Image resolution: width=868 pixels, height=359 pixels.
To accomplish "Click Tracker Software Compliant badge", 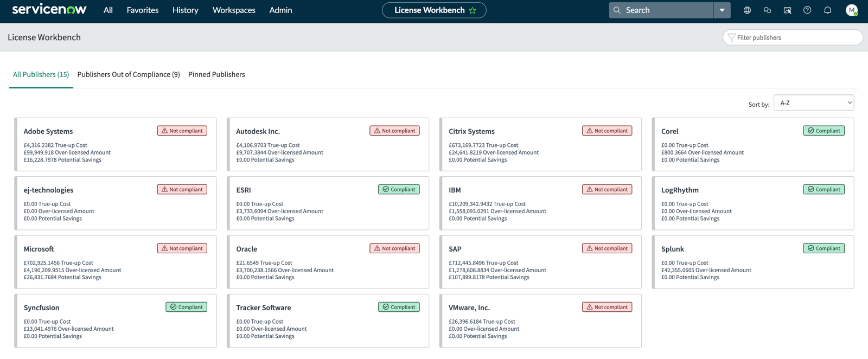I will pyautogui.click(x=399, y=307).
